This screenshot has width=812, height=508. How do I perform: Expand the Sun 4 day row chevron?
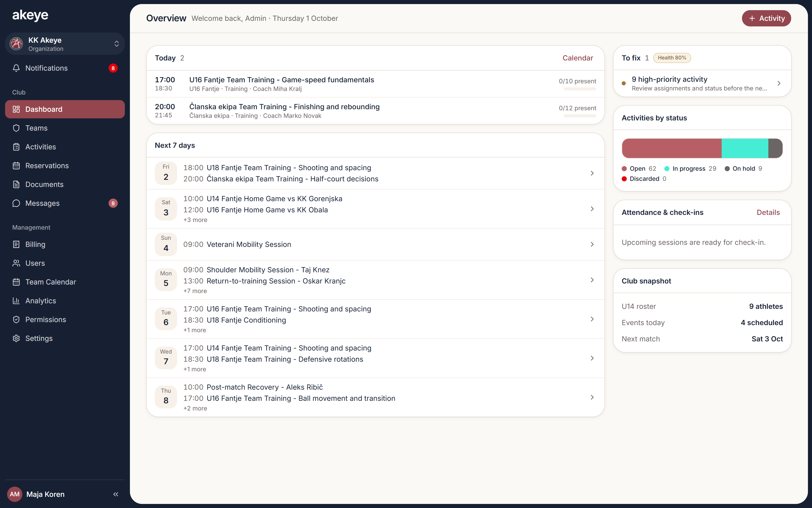(x=592, y=245)
